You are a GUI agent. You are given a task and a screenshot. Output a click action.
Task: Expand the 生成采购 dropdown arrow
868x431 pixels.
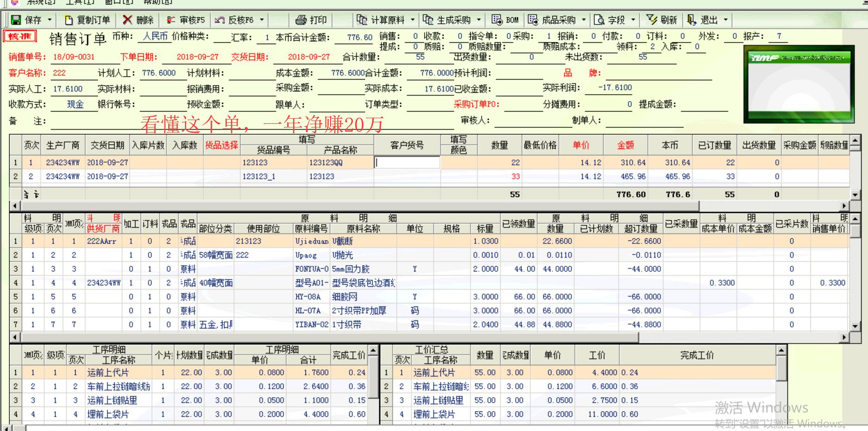coord(479,20)
